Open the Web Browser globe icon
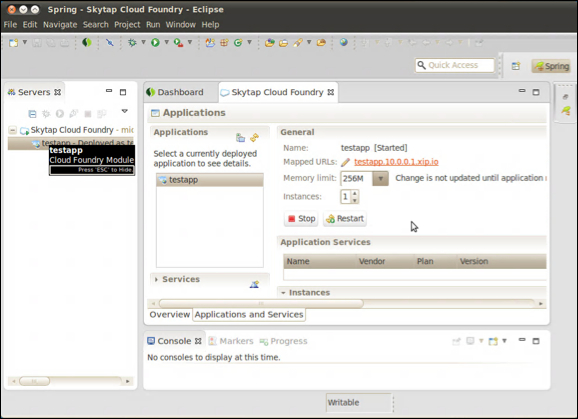 click(x=344, y=42)
